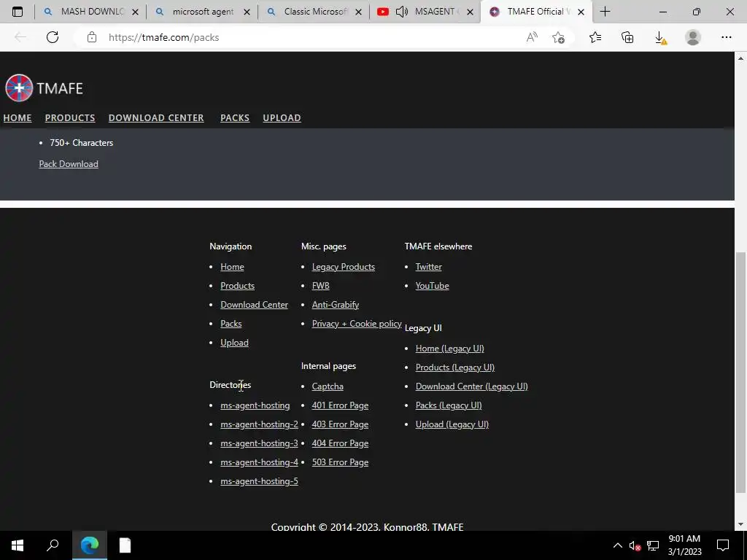Viewport: 747px width, 560px height.
Task: Open the taskbar search icon
Action: tap(53, 545)
